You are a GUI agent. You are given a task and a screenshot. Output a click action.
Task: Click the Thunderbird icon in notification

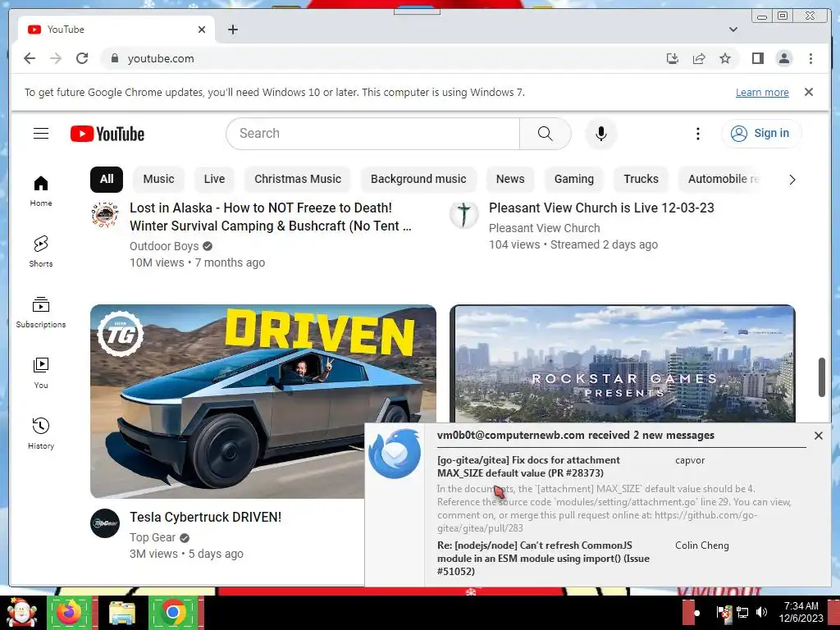click(x=395, y=453)
